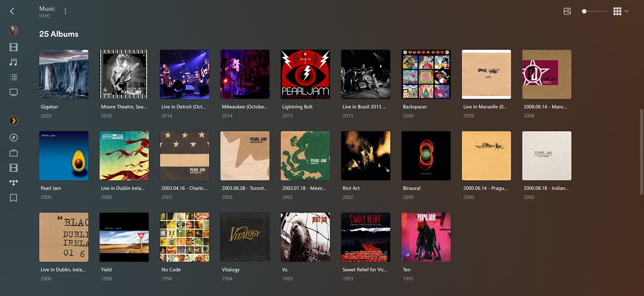Open the Binaural album cover
644x296 pixels.
pos(426,156)
